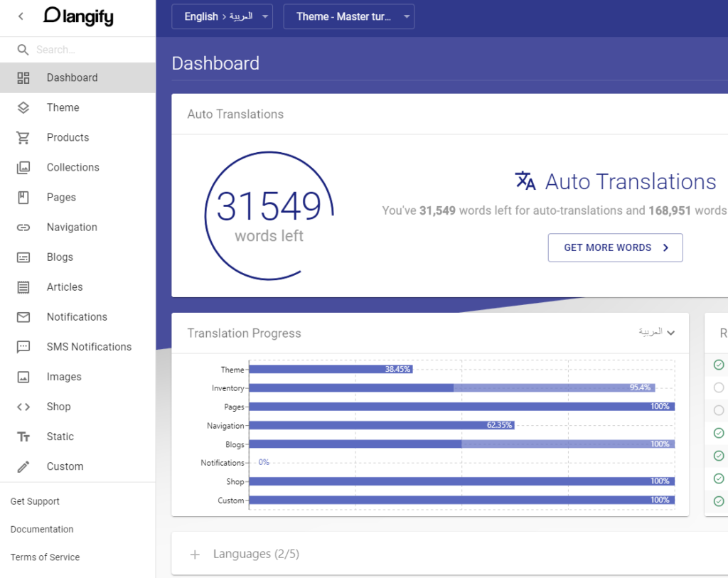Select the Custom pen icon in sidebar
This screenshot has height=578, width=728.
click(22, 466)
